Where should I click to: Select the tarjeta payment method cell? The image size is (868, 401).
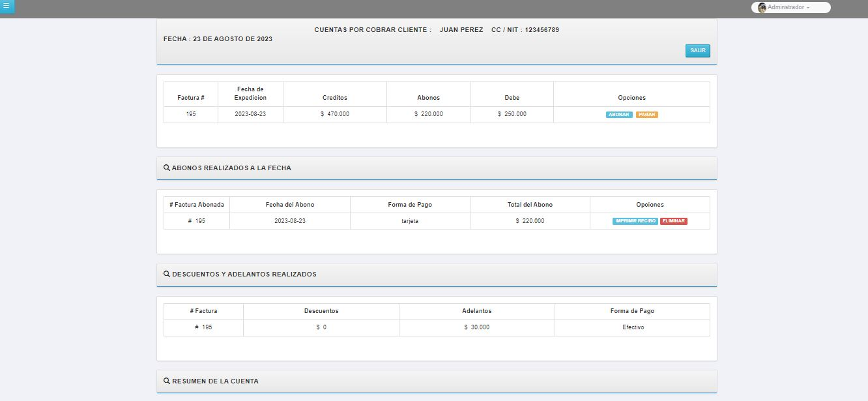[x=409, y=221]
